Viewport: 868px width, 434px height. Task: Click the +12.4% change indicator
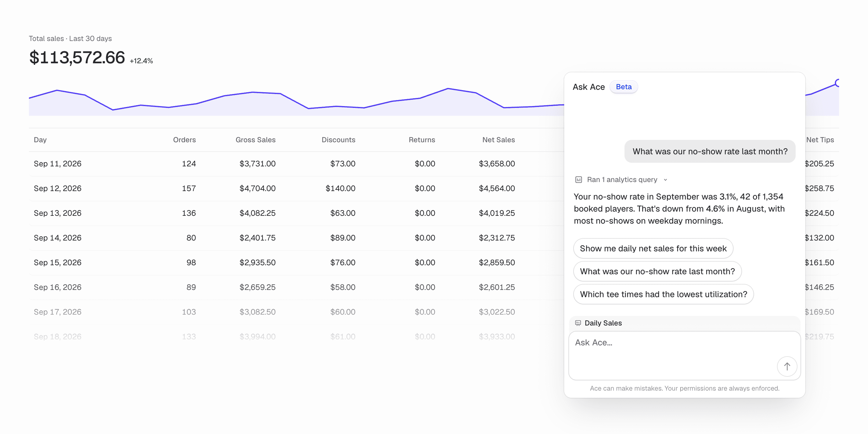141,61
